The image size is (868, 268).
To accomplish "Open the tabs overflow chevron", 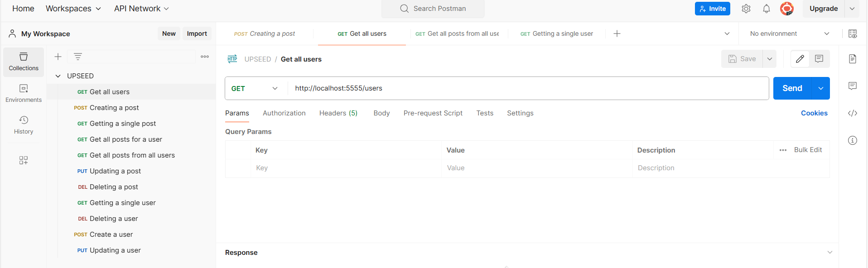I will [x=727, y=33].
